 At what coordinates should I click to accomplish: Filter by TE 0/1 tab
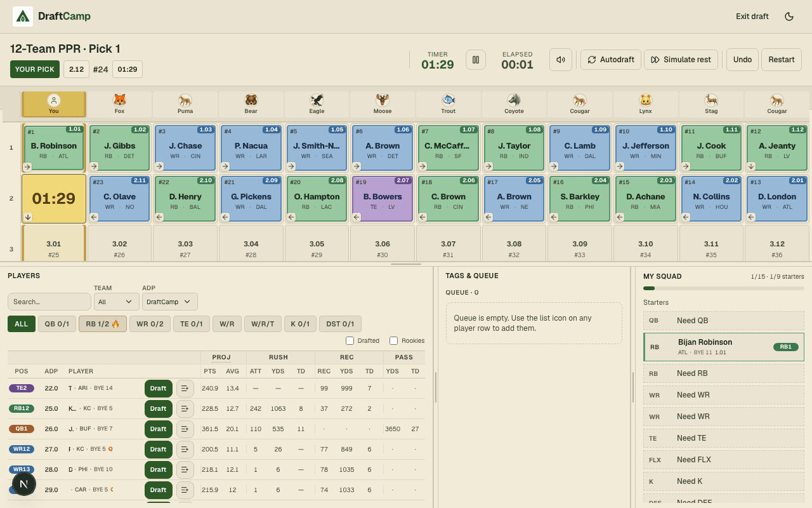(192, 324)
